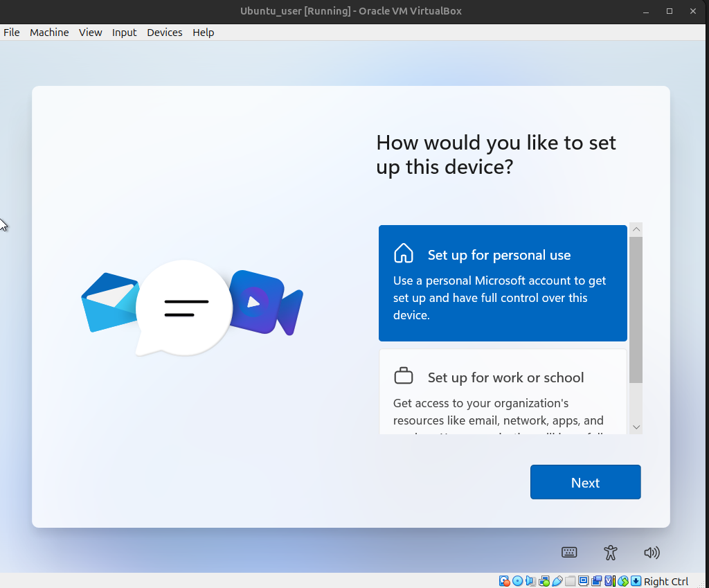This screenshot has height=588, width=709.
Task: Click the hard disk activity status icon
Action: point(505,581)
